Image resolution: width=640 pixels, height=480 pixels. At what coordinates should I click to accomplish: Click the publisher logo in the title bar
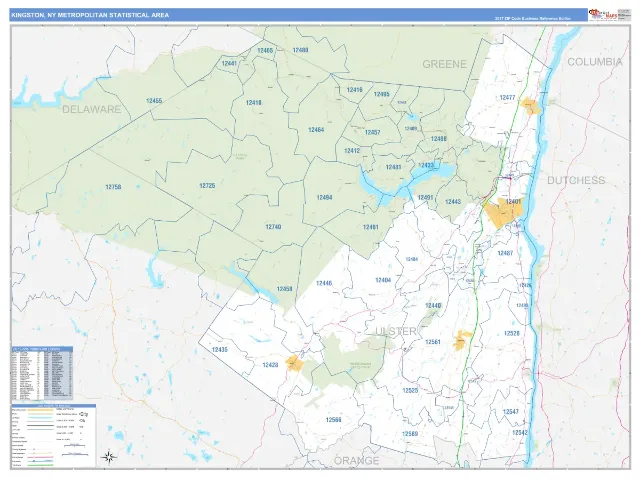[602, 15]
